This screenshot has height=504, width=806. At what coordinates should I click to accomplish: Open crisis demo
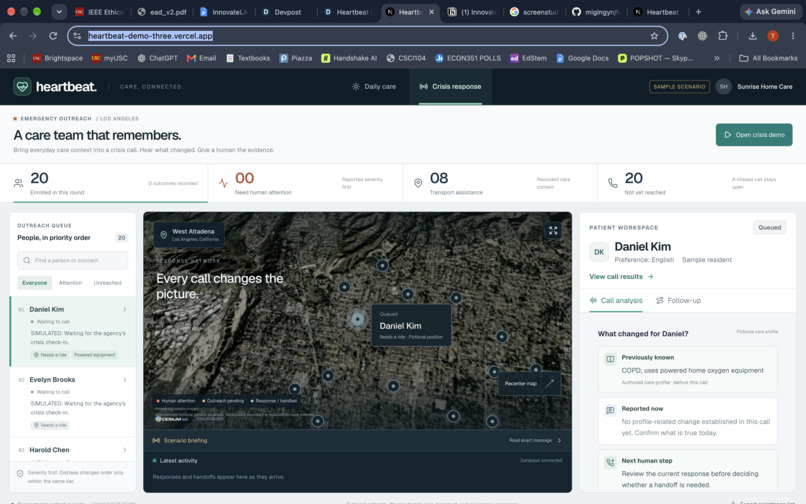click(754, 135)
